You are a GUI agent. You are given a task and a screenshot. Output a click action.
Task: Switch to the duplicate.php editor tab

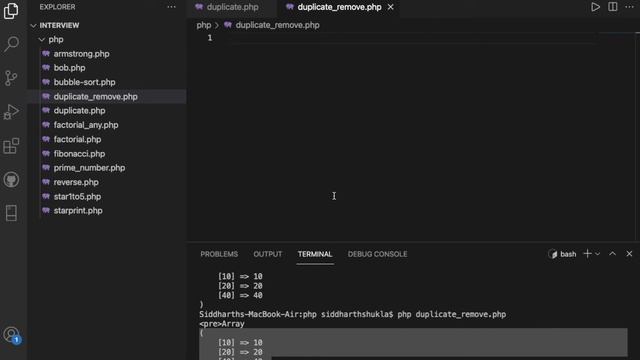tap(232, 7)
